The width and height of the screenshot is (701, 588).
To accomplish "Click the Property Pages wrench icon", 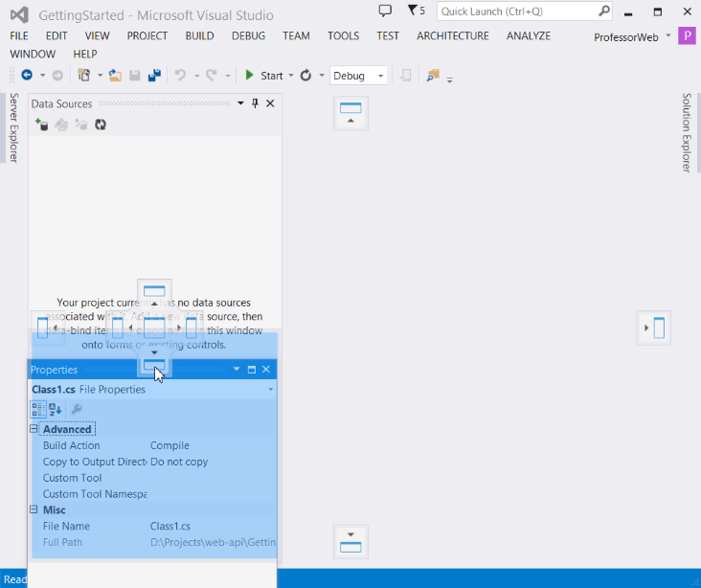I will pyautogui.click(x=77, y=409).
